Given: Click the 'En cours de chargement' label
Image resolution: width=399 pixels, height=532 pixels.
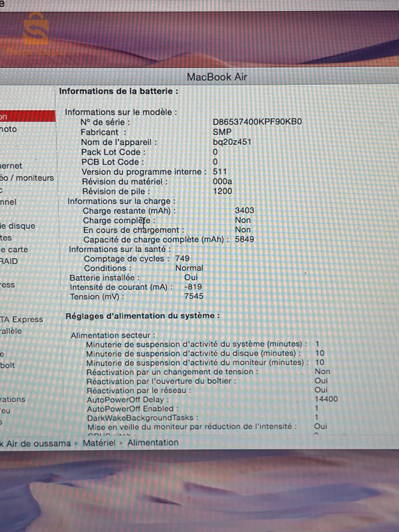Looking at the screenshot, I should tap(134, 230).
